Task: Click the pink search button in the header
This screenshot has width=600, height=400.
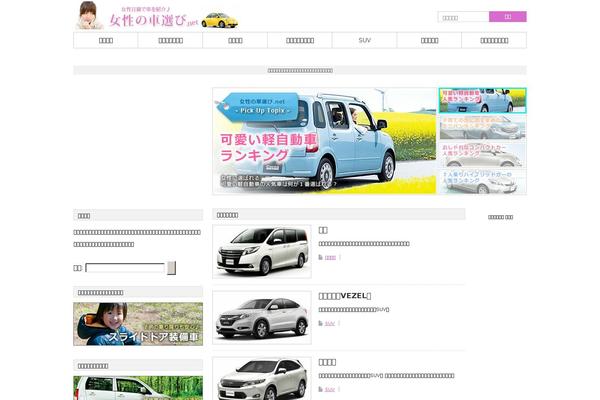Action: [507, 17]
